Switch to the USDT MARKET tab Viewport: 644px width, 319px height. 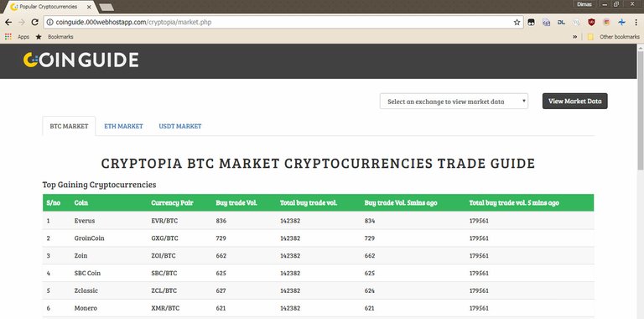tap(180, 126)
